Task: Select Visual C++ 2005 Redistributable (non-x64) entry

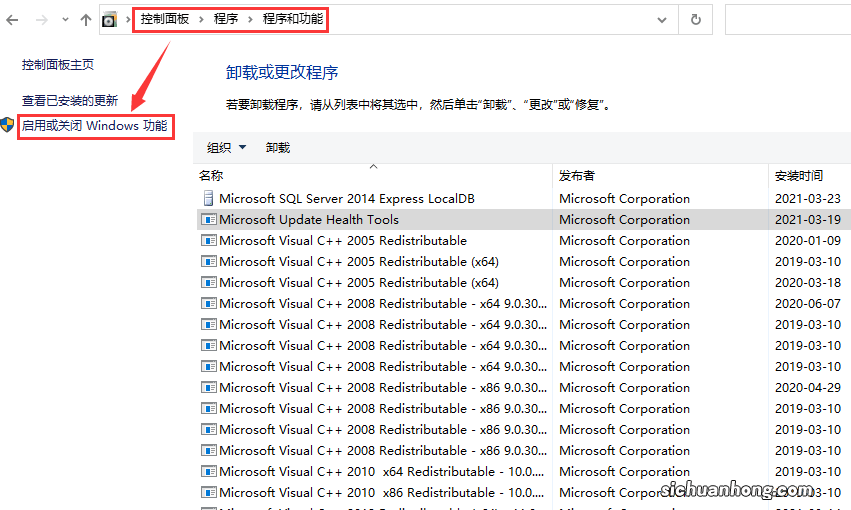Action: click(343, 240)
